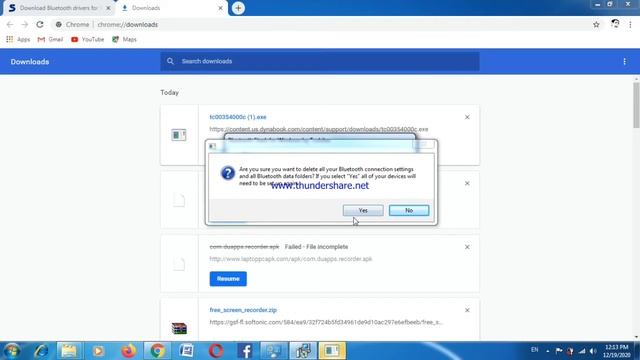
Task: Launch Firefox from the taskbar
Action: point(128,351)
